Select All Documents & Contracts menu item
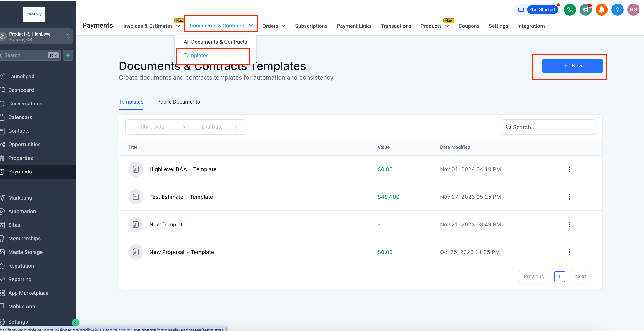 click(x=215, y=42)
